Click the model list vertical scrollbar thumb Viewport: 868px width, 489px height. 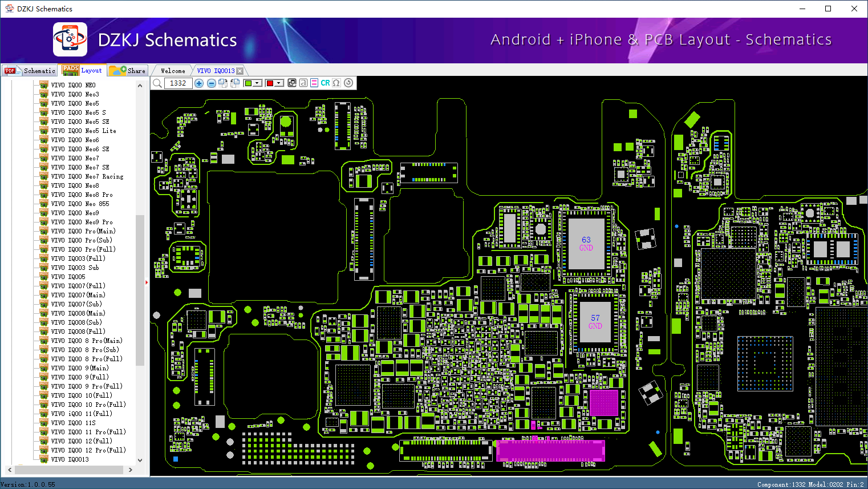point(140,290)
